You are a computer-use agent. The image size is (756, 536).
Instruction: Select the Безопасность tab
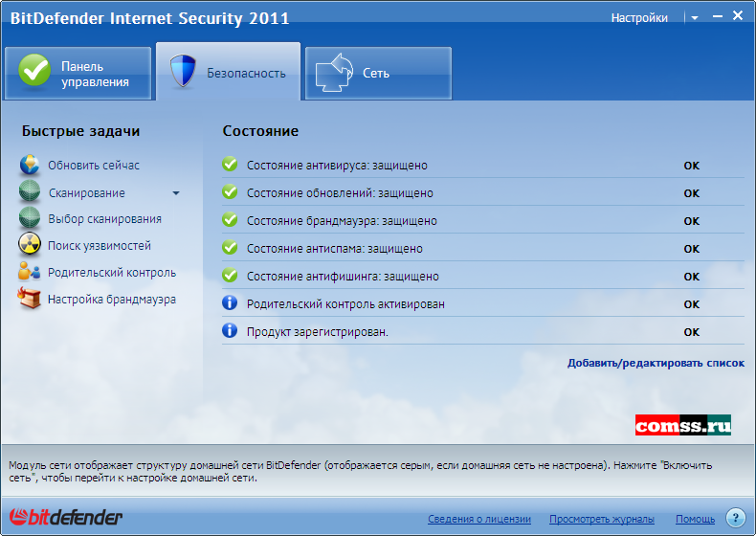[228, 72]
